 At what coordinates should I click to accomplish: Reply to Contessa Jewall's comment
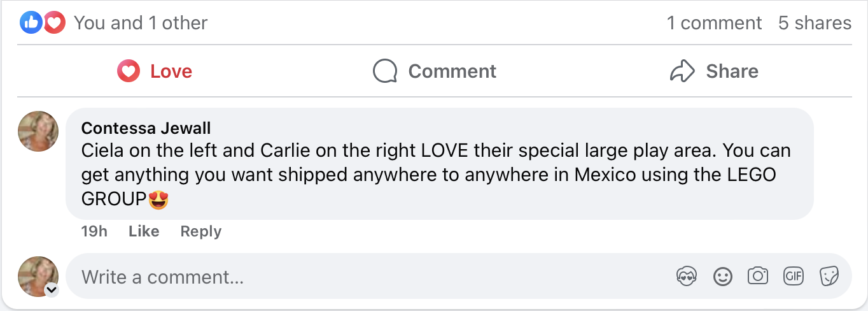coord(200,231)
